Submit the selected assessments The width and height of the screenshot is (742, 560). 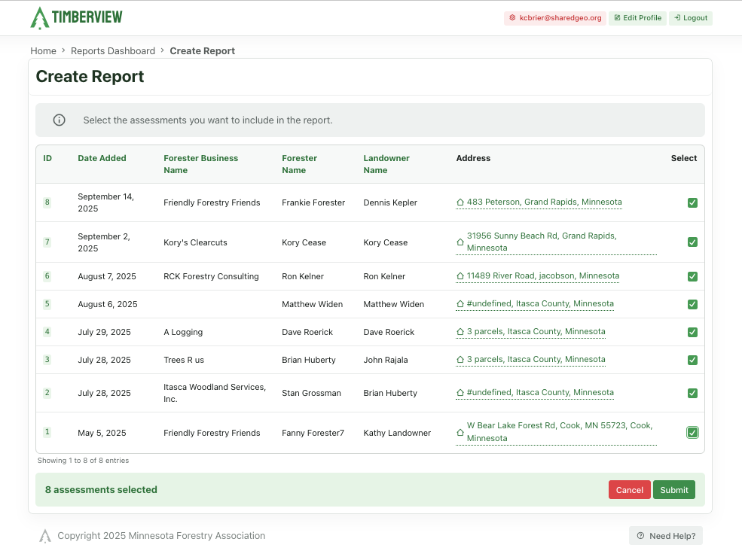click(x=674, y=489)
